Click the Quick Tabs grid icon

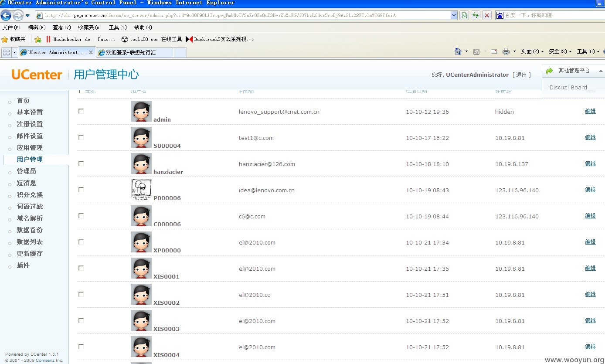[6, 52]
